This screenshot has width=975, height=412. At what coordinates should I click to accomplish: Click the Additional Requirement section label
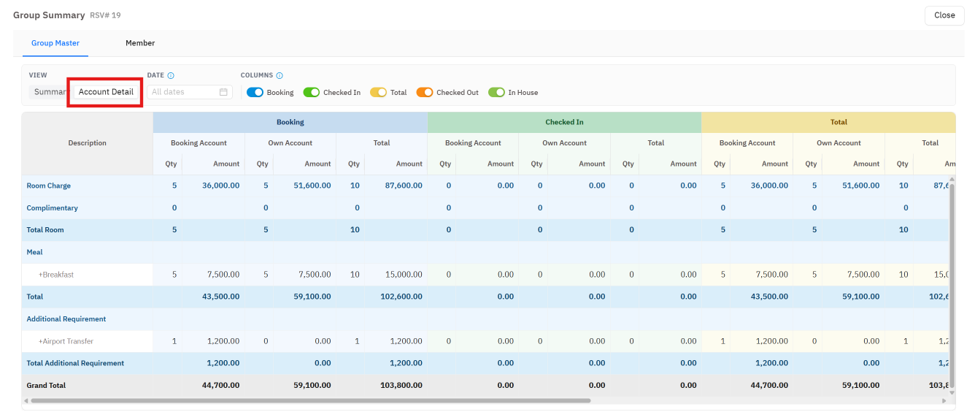(x=66, y=319)
